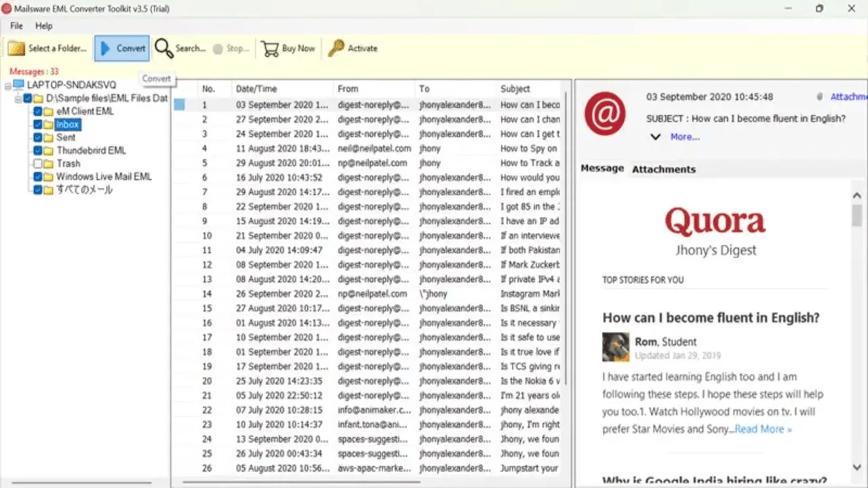The height and width of the screenshot is (488, 868).
Task: Check the Trash folder checkbox
Action: click(x=38, y=164)
